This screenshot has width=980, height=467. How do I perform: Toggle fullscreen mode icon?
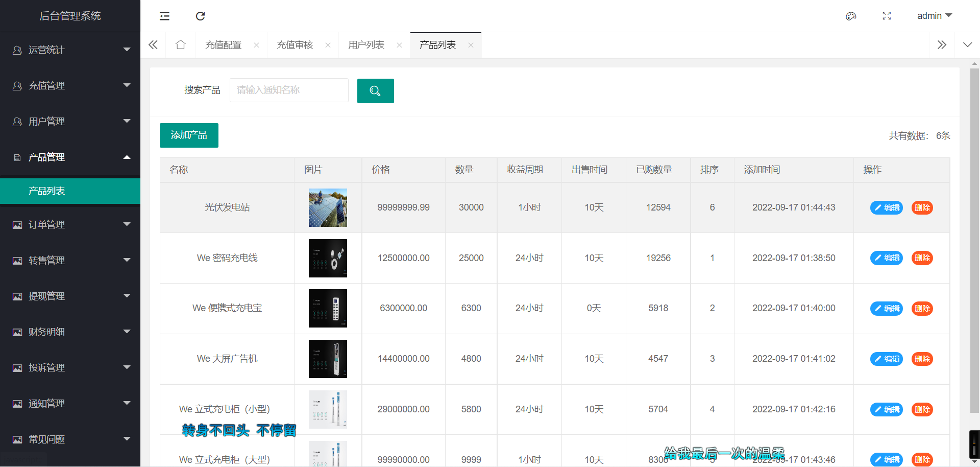(887, 16)
